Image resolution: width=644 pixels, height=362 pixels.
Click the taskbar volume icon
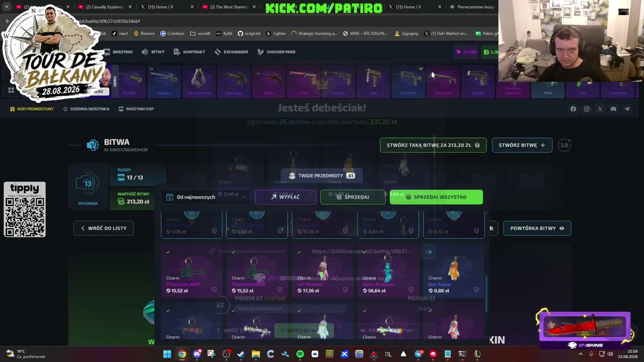click(x=610, y=354)
